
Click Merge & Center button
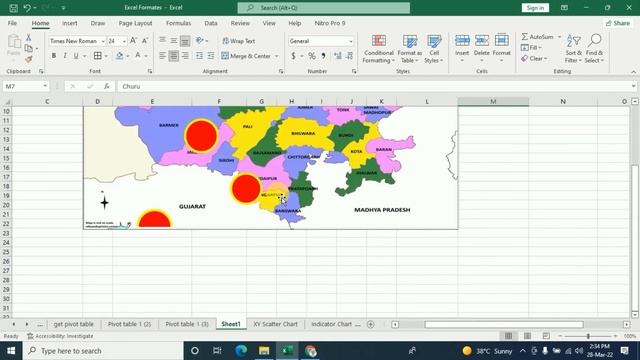point(246,56)
